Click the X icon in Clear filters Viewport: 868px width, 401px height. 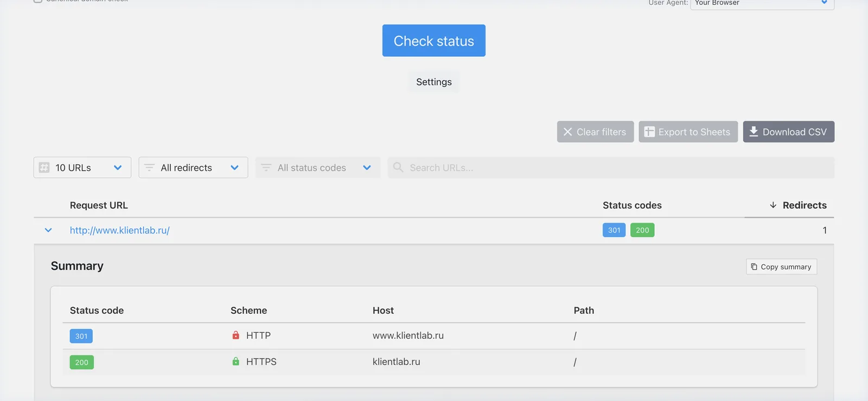click(567, 132)
